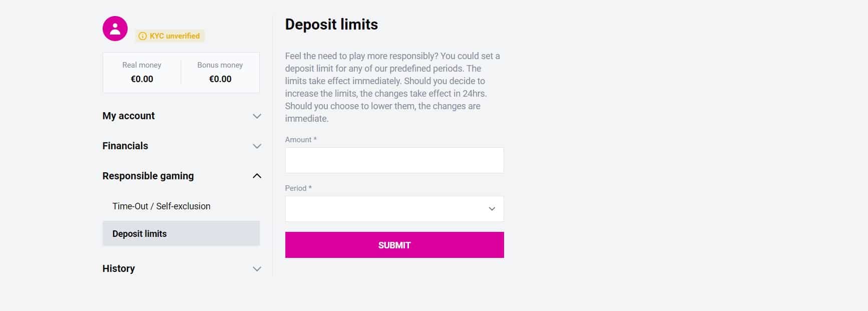Click the KYC unverified info icon
This screenshot has width=868, height=311.
pos(143,36)
